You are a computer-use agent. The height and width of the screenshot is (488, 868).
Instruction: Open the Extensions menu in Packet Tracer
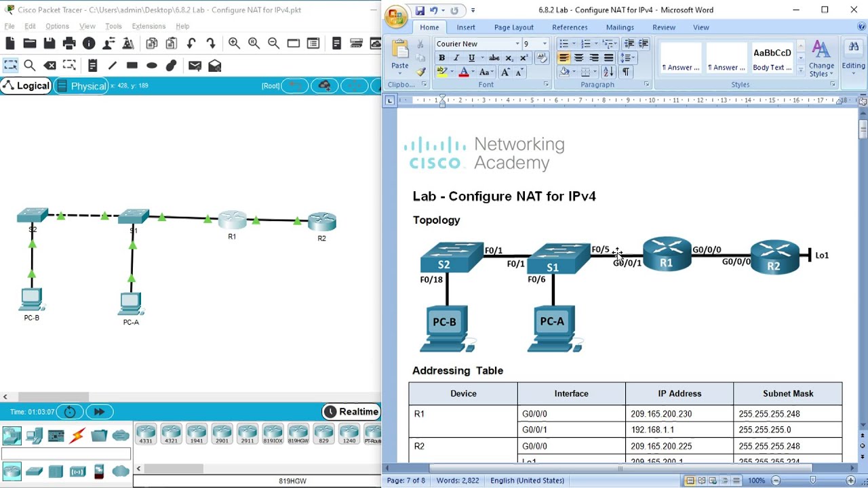(149, 26)
